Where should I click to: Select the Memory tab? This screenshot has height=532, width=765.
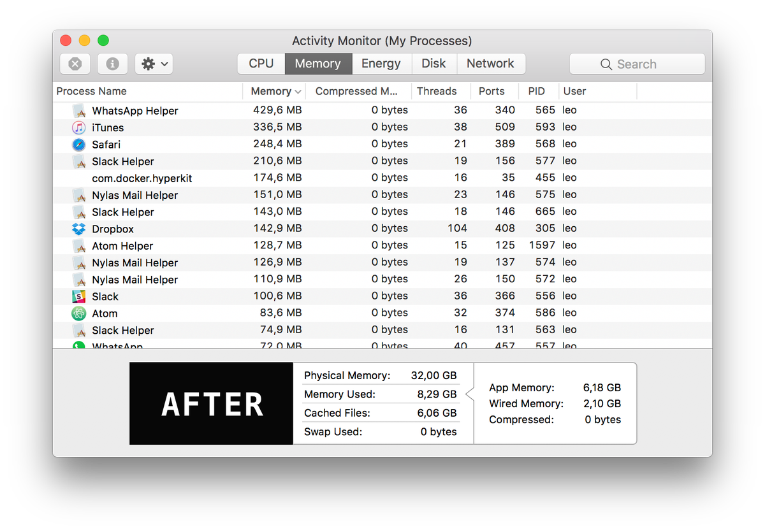pos(317,64)
